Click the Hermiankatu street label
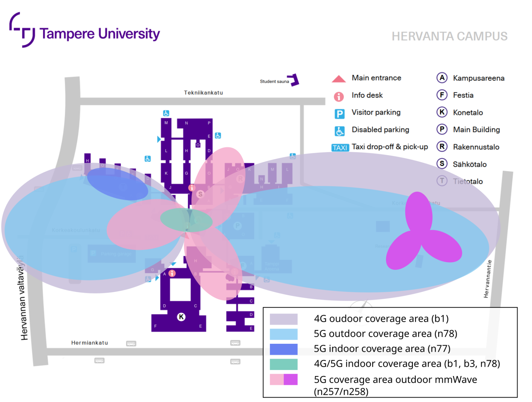 [89, 343]
